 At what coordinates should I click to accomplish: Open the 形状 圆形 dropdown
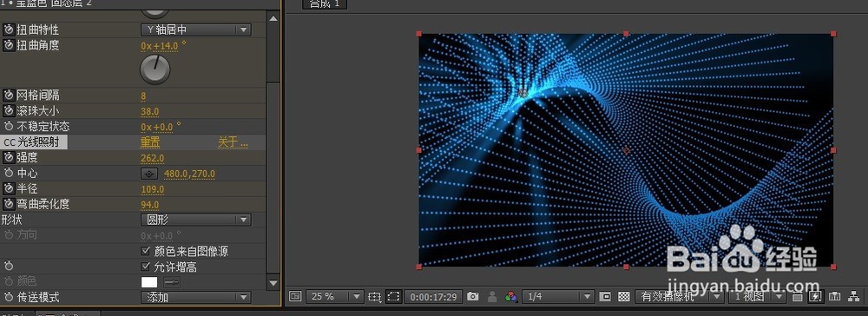[196, 221]
